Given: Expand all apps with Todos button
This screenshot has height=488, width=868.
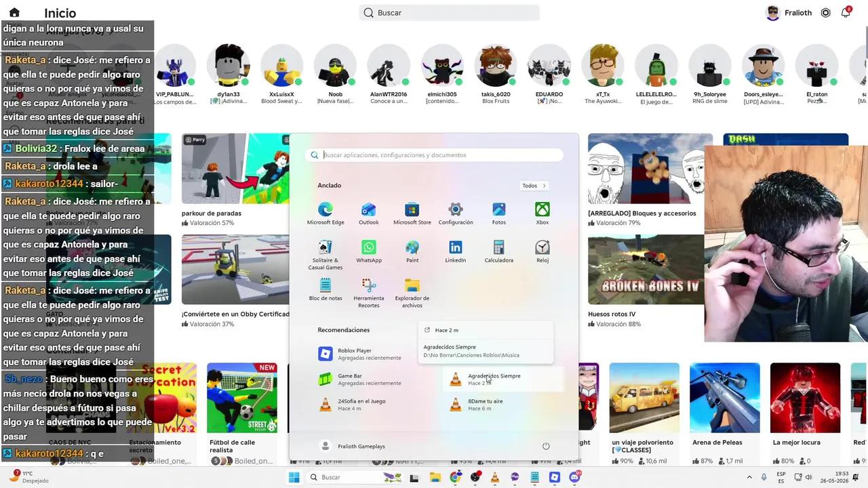Looking at the screenshot, I should (534, 186).
